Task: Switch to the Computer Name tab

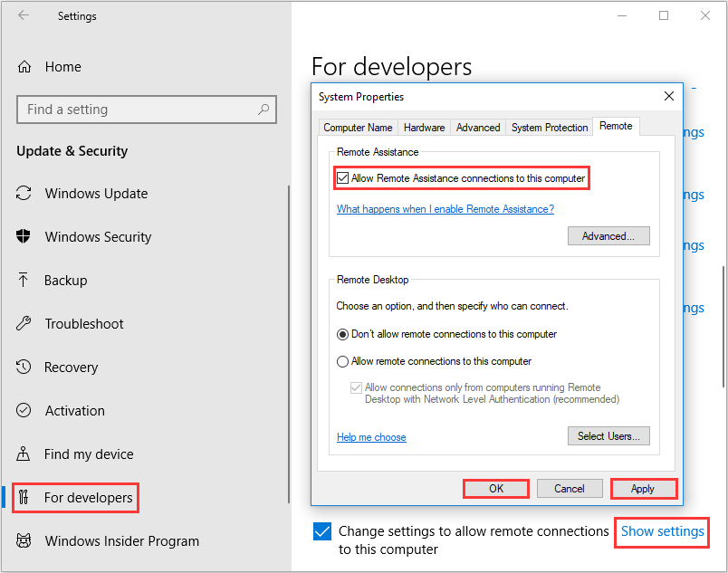Action: [358, 128]
